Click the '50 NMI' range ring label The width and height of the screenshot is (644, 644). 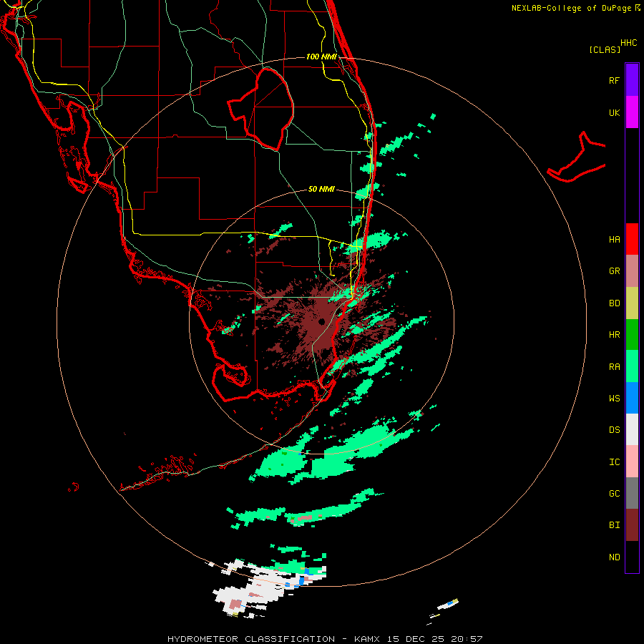pyautogui.click(x=321, y=189)
